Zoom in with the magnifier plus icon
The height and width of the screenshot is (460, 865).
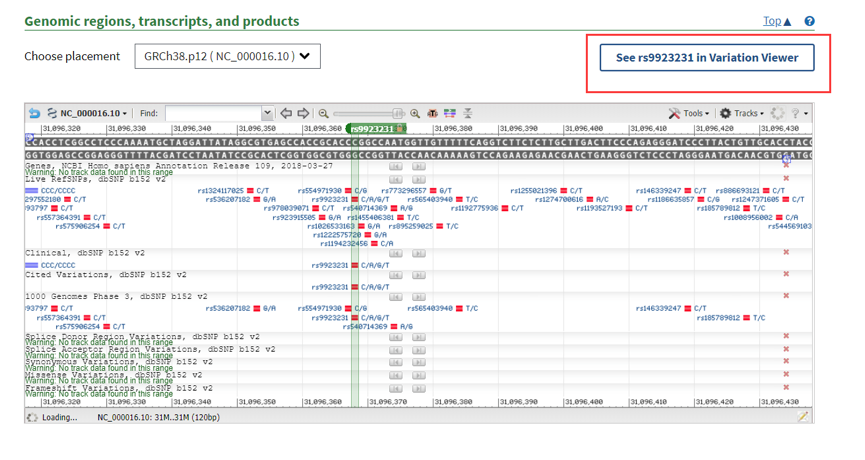(x=415, y=113)
